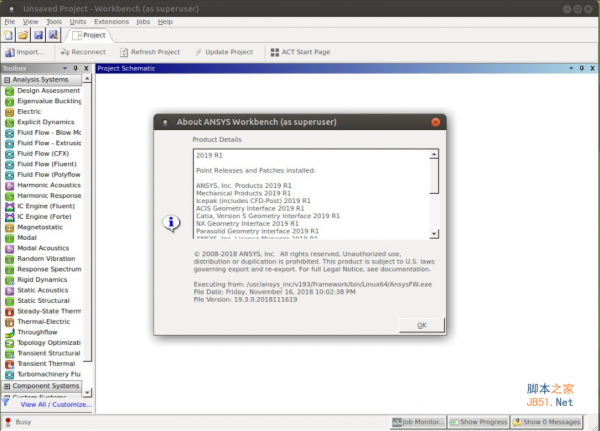This screenshot has width=600, height=431.
Task: Click View All / Customize link
Action: pos(56,405)
